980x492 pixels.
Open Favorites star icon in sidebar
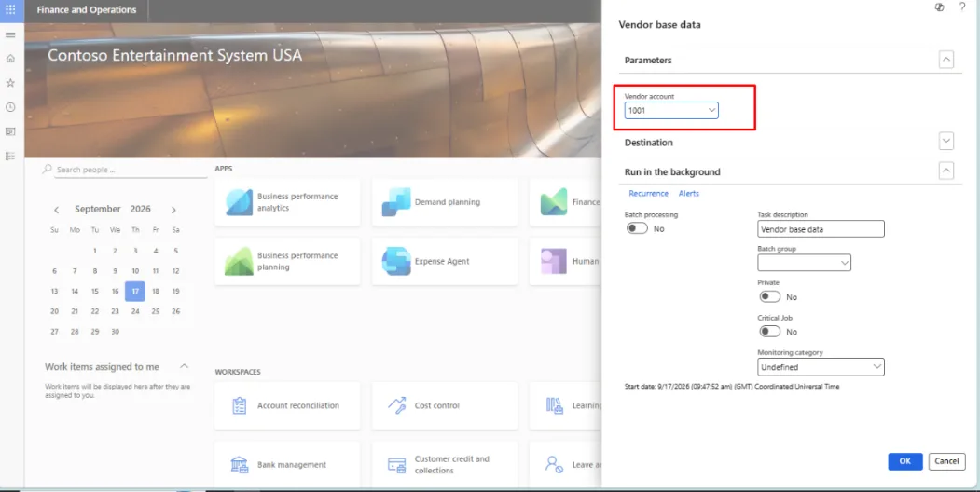click(x=10, y=82)
